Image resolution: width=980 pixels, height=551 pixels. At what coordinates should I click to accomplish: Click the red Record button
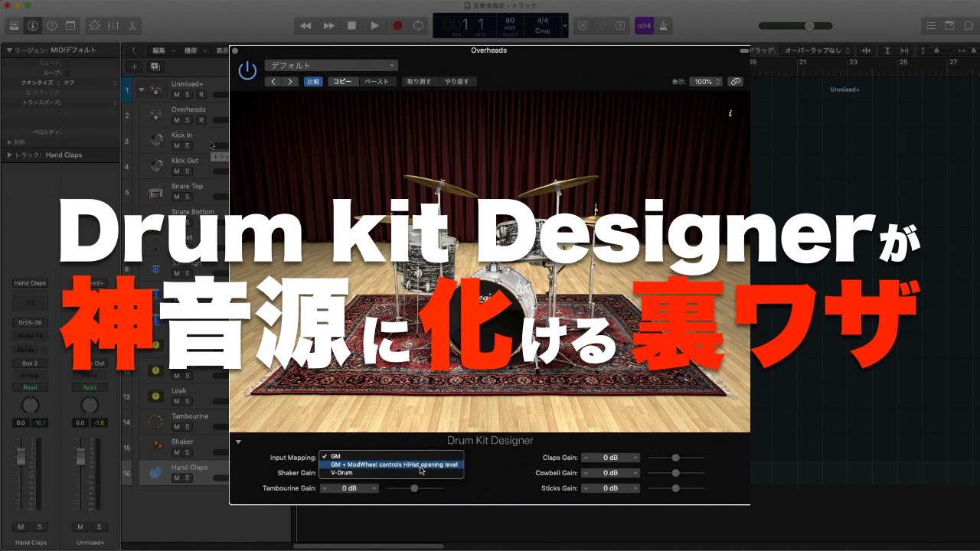397,25
